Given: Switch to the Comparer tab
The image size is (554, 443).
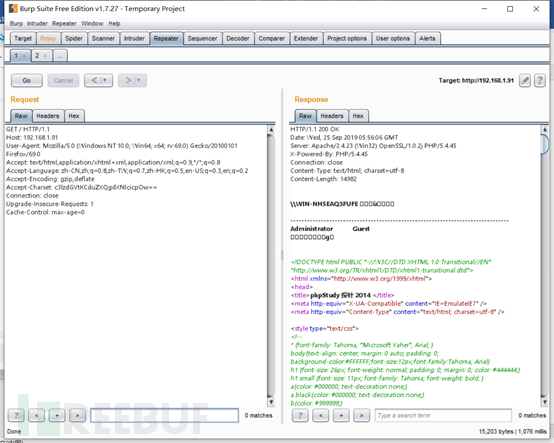Looking at the screenshot, I should (272, 39).
